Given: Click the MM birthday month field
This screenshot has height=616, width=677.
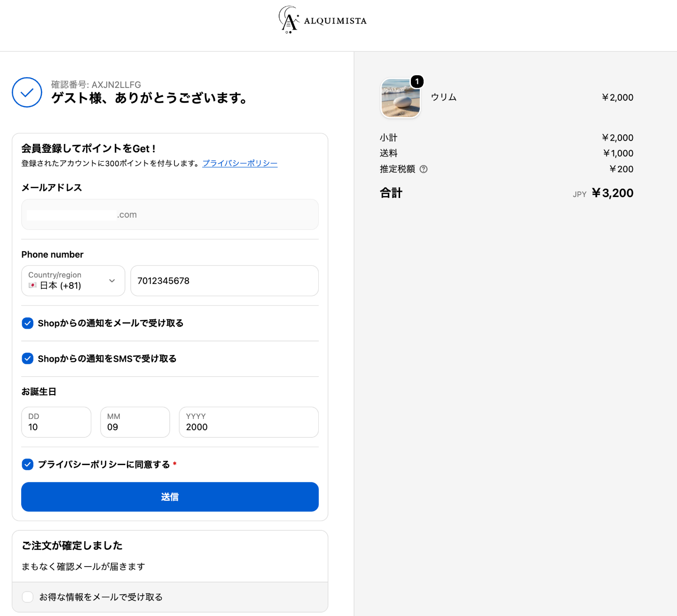Looking at the screenshot, I should [x=135, y=422].
